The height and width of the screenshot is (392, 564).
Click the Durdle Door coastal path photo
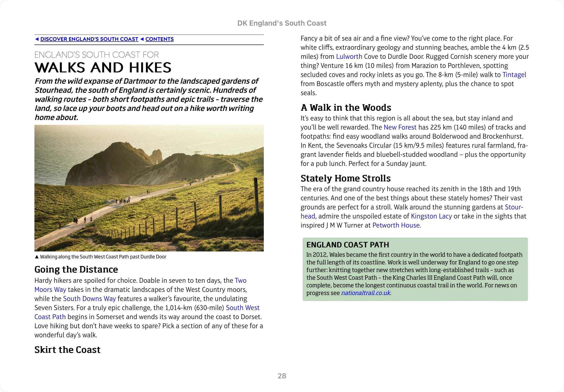149,188
